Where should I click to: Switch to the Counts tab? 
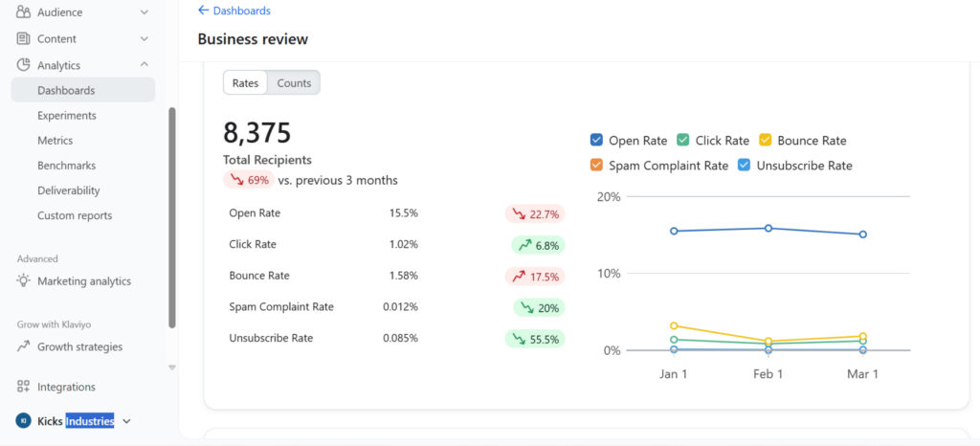click(294, 83)
